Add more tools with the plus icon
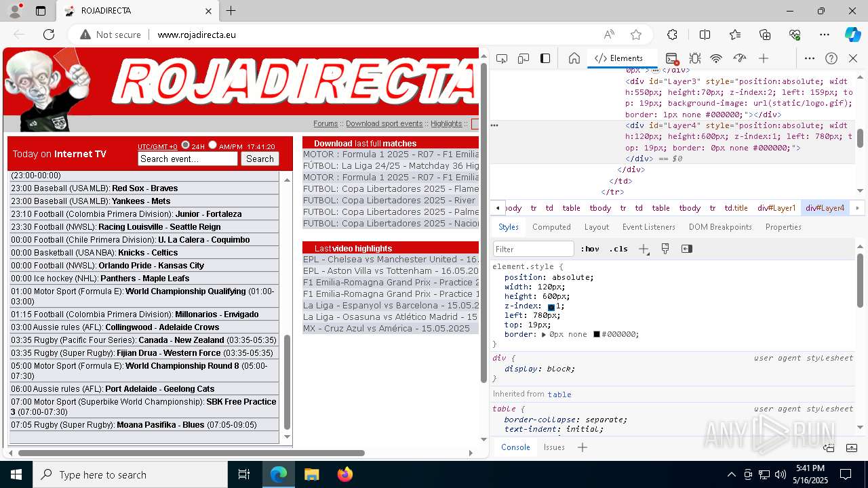Image resolution: width=868 pixels, height=488 pixels. pos(764,58)
